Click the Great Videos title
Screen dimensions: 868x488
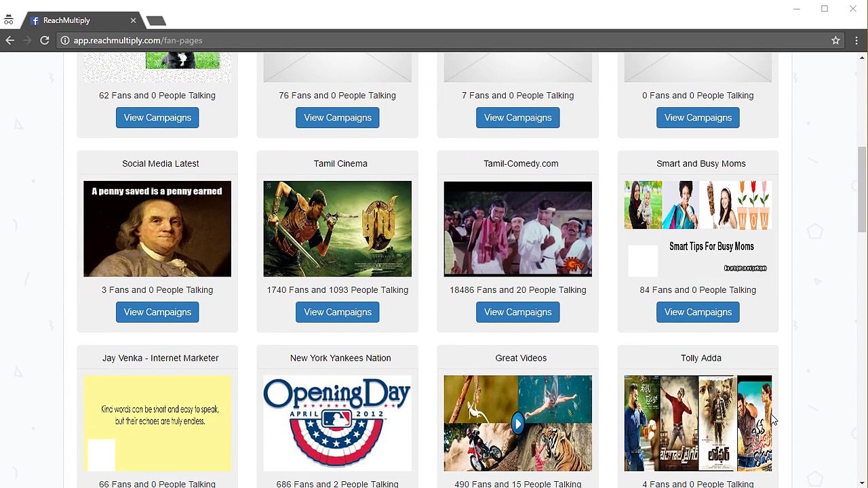pos(521,358)
